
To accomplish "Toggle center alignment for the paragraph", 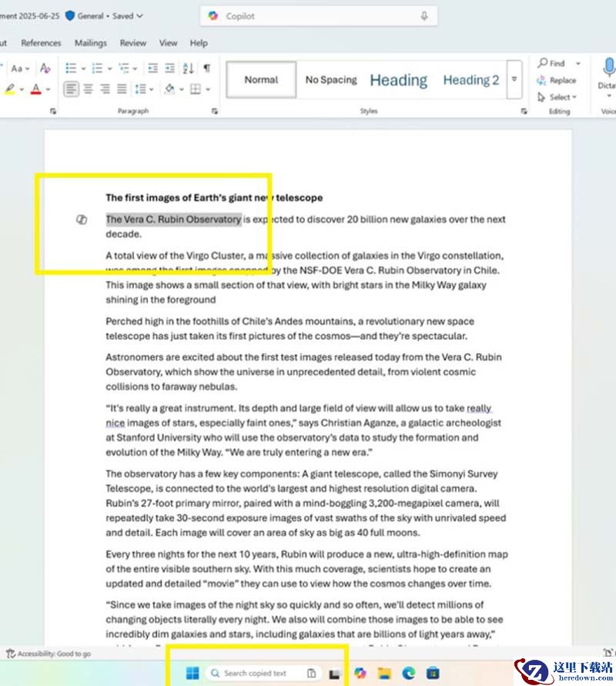I will pyautogui.click(x=88, y=89).
